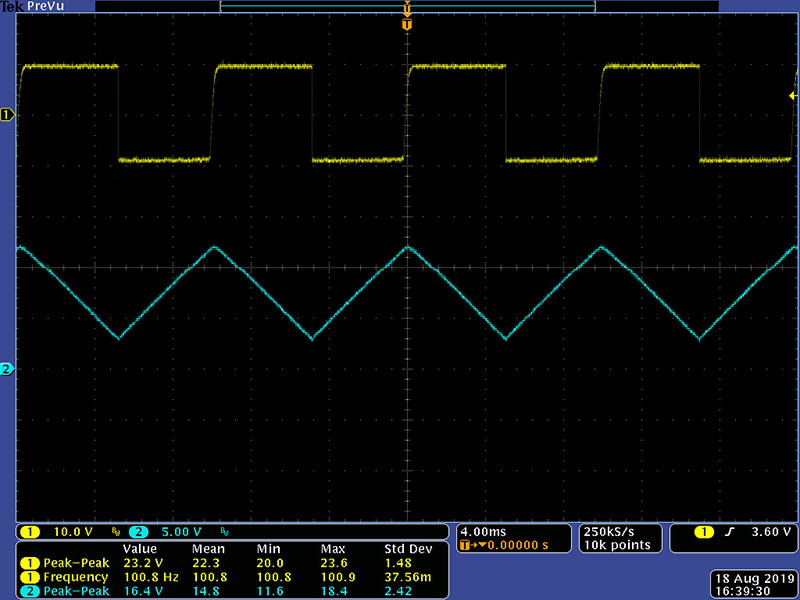
Task: Click channel 2 bandwidth limit Bw icon
Action: coord(224,532)
